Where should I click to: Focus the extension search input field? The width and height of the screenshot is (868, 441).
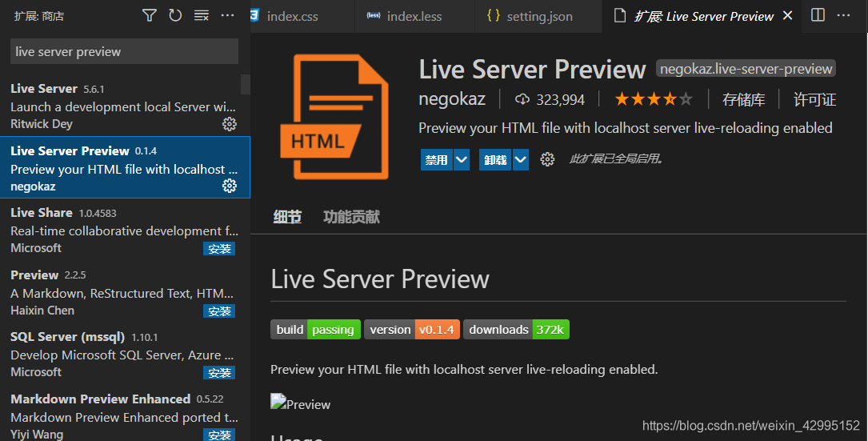coord(125,51)
